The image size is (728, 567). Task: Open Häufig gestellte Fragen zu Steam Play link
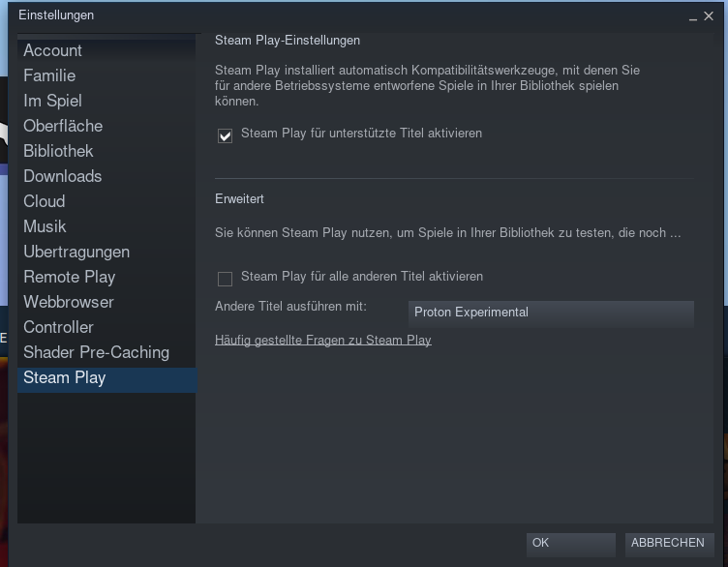(x=322, y=341)
